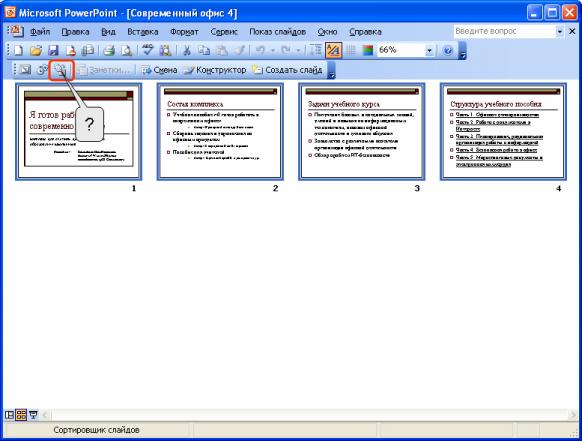Run the spelling check icon

[x=148, y=50]
